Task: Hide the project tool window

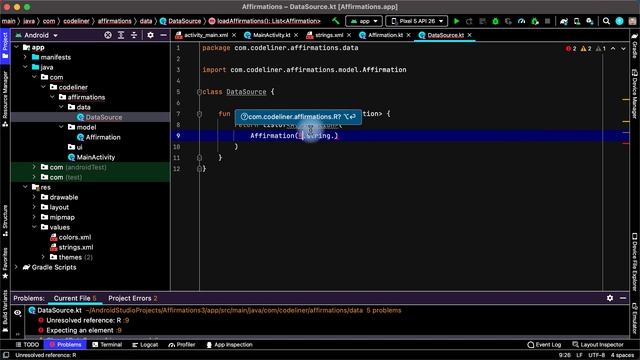Action: (x=163, y=35)
